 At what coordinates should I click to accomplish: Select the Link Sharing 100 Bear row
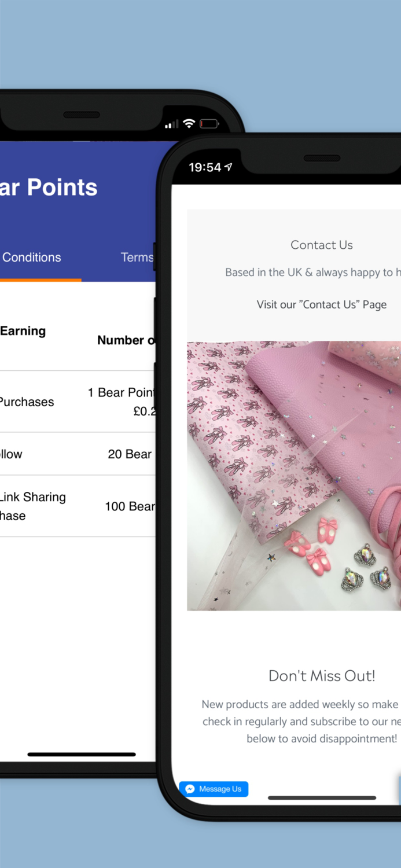pos(78,506)
